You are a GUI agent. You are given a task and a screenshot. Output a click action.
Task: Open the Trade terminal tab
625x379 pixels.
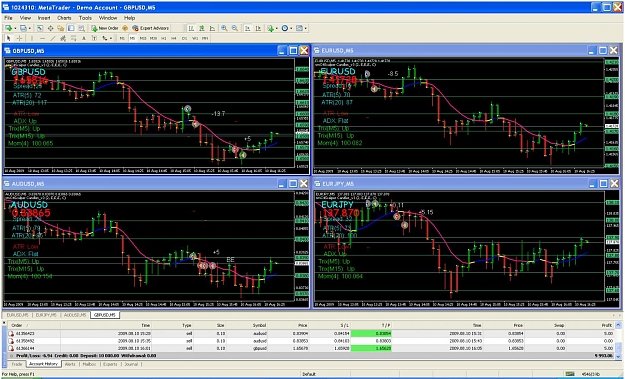pyautogui.click(x=17, y=364)
